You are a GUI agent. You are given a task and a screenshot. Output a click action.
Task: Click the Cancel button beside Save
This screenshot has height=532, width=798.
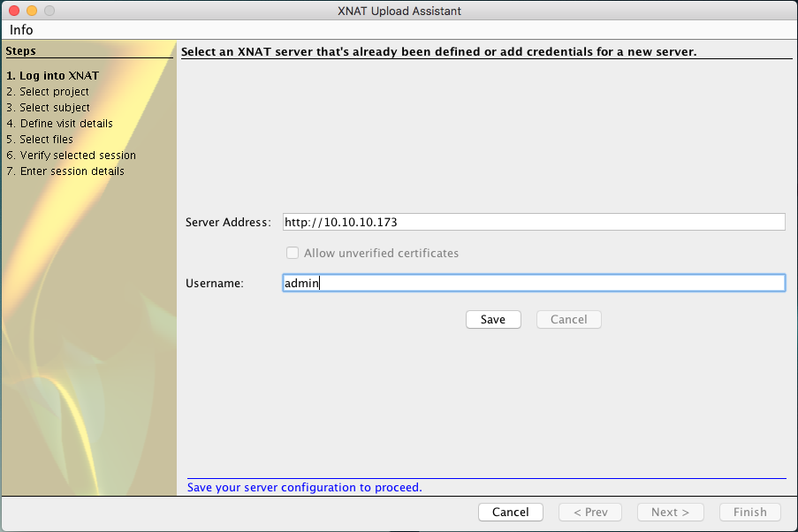(568, 319)
